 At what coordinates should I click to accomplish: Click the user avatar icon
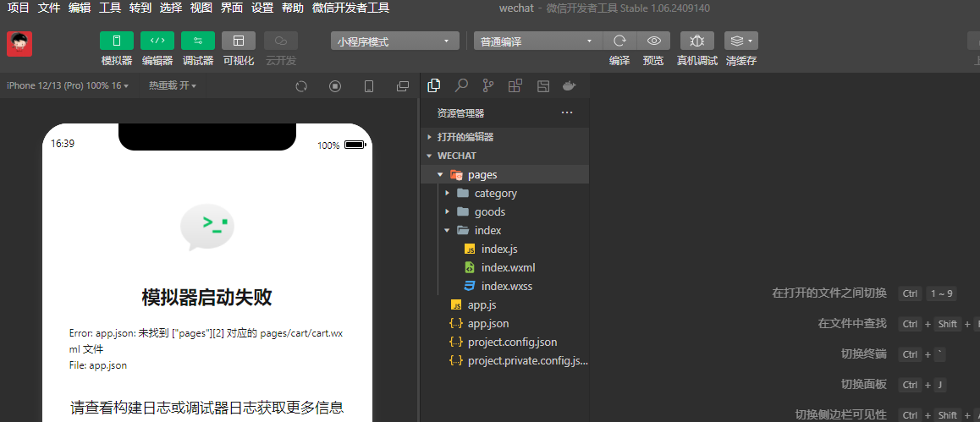point(19,44)
